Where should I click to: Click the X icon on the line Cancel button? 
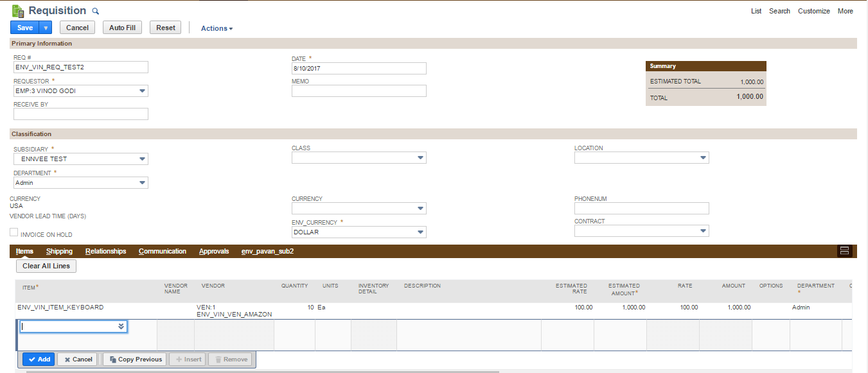pyautogui.click(x=67, y=359)
